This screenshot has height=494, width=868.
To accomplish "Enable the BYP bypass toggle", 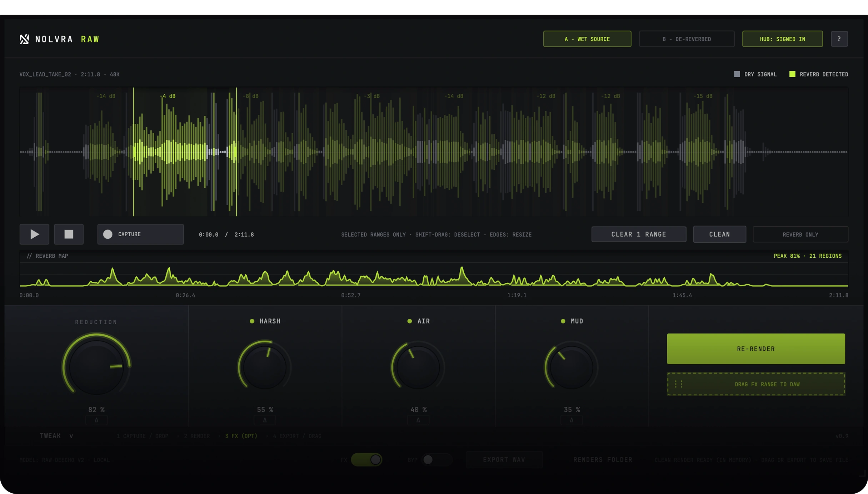I will [x=437, y=460].
